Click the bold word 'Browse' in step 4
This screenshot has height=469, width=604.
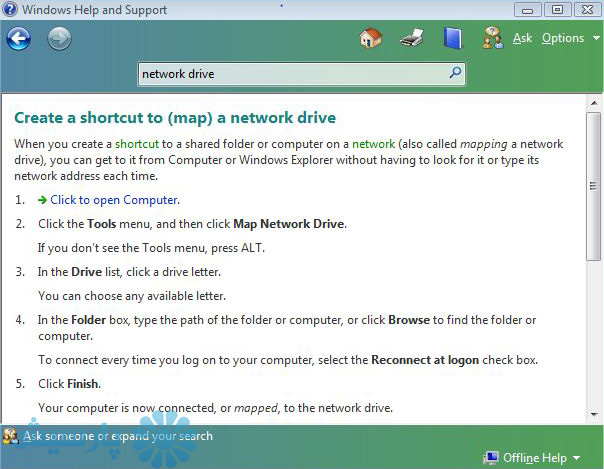click(x=409, y=320)
